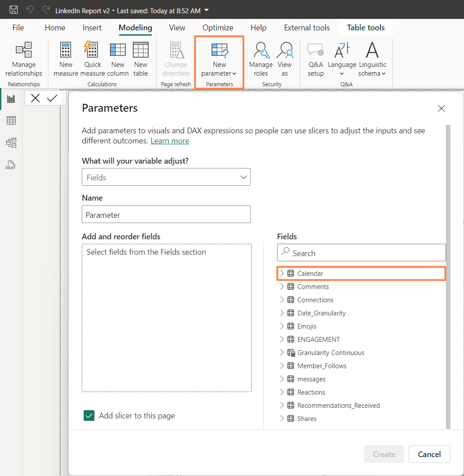Open the Optimize ribbon tab
Viewport: 464px width, 476px height.
click(218, 27)
